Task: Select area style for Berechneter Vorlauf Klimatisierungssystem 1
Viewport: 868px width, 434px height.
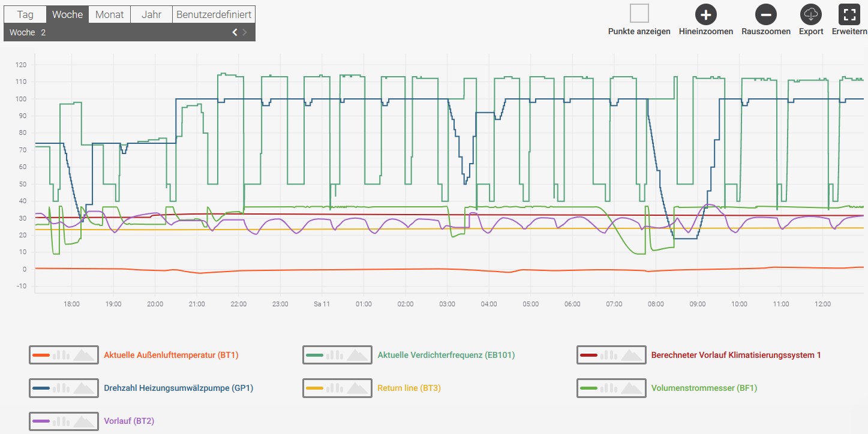Action: pyautogui.click(x=631, y=355)
